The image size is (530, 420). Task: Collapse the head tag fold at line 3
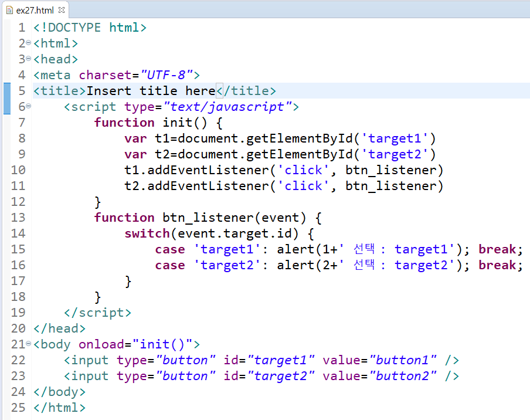(28, 59)
